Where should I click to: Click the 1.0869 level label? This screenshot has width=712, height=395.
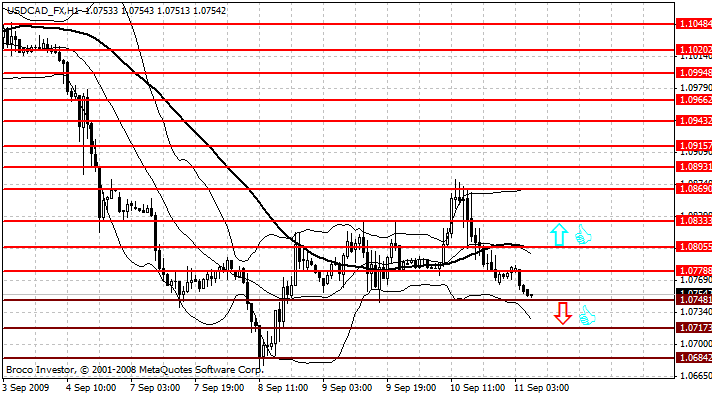click(x=694, y=188)
